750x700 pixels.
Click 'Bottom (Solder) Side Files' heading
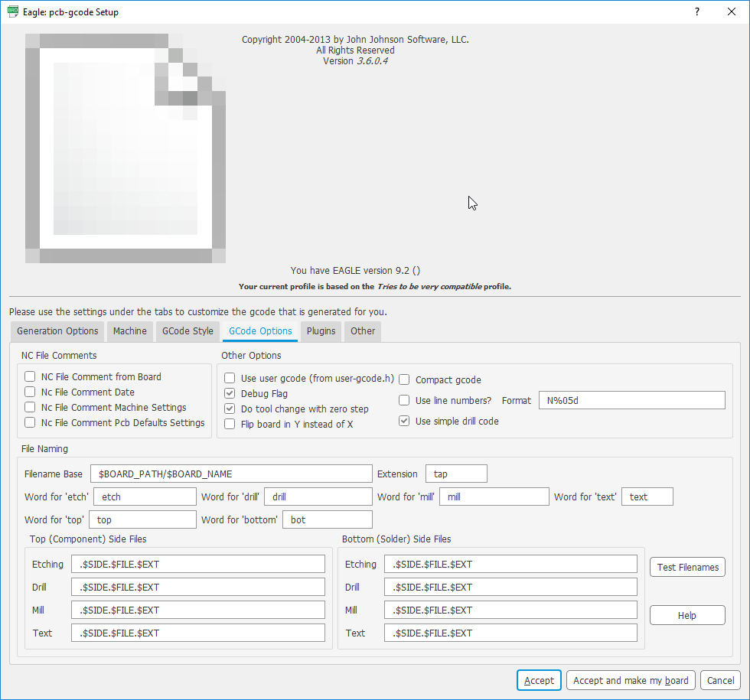pyautogui.click(x=396, y=539)
